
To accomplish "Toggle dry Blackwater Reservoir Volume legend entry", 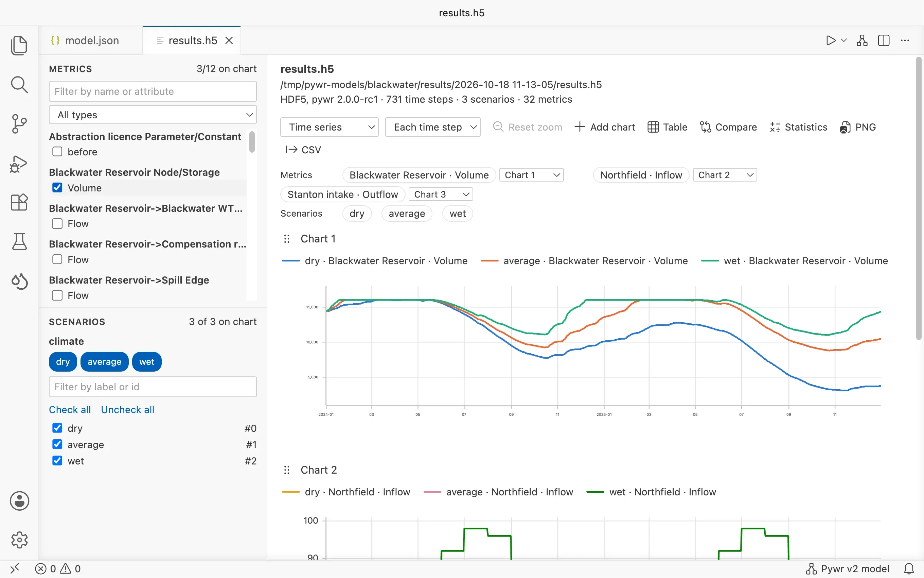I will tap(375, 261).
